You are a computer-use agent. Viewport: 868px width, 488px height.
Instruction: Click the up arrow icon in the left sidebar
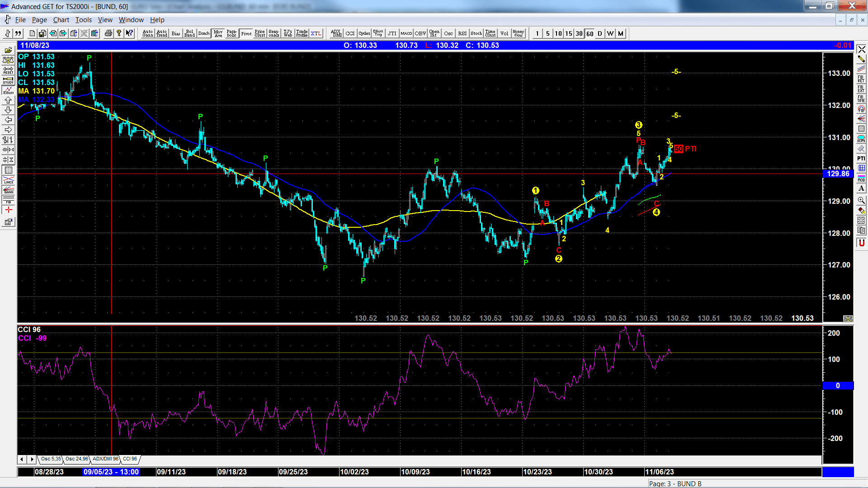pyautogui.click(x=8, y=100)
